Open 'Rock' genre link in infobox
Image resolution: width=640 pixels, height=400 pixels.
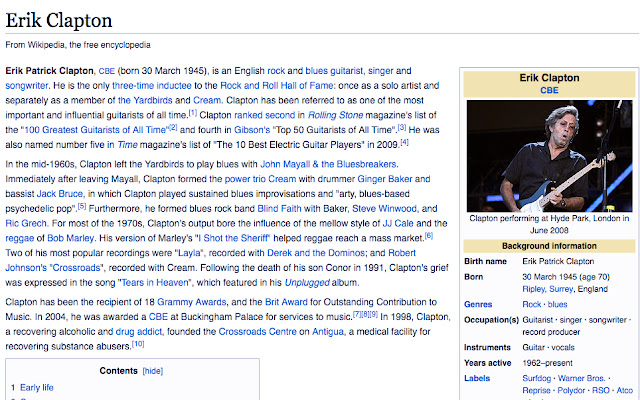point(531,304)
